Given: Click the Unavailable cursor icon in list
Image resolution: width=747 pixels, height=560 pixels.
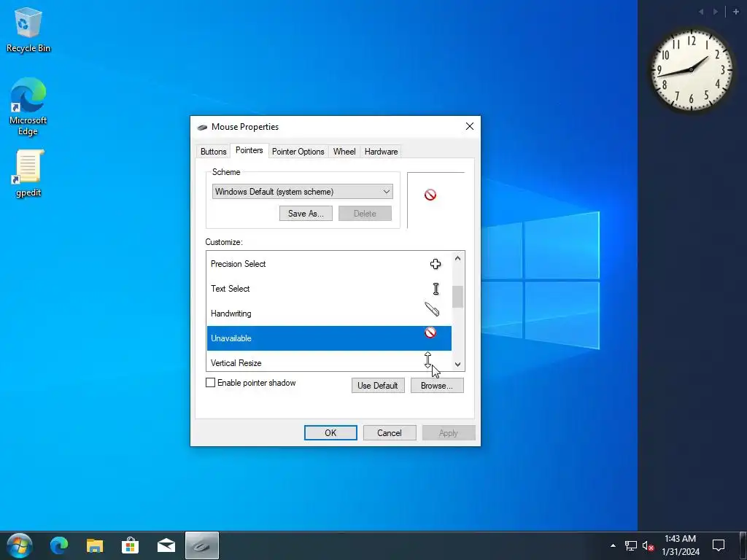Looking at the screenshot, I should click(430, 332).
